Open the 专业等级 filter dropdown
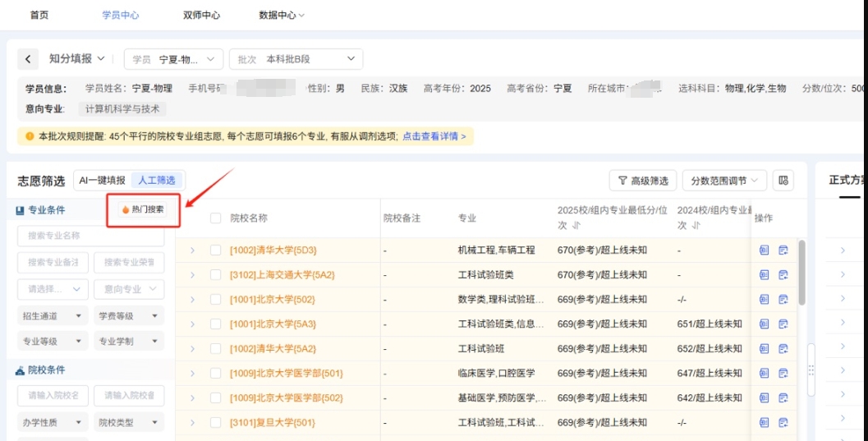Viewport: 868px width, 441px height. pos(53,342)
